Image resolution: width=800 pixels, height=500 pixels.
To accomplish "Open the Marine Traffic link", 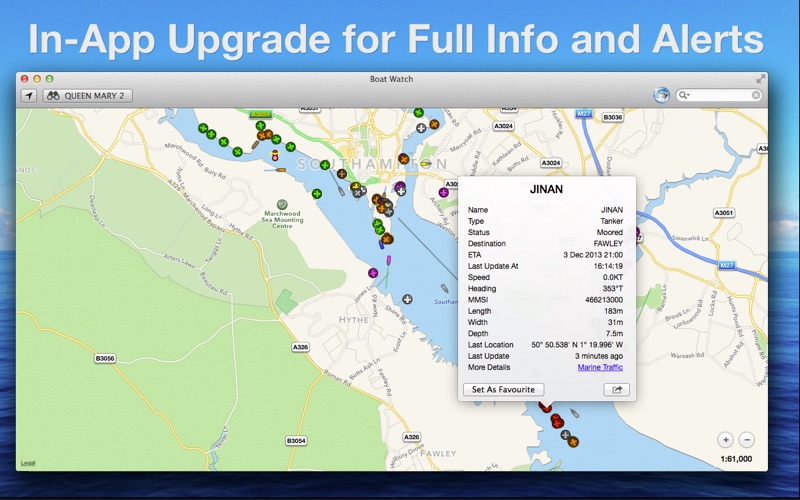I will pyautogui.click(x=600, y=367).
